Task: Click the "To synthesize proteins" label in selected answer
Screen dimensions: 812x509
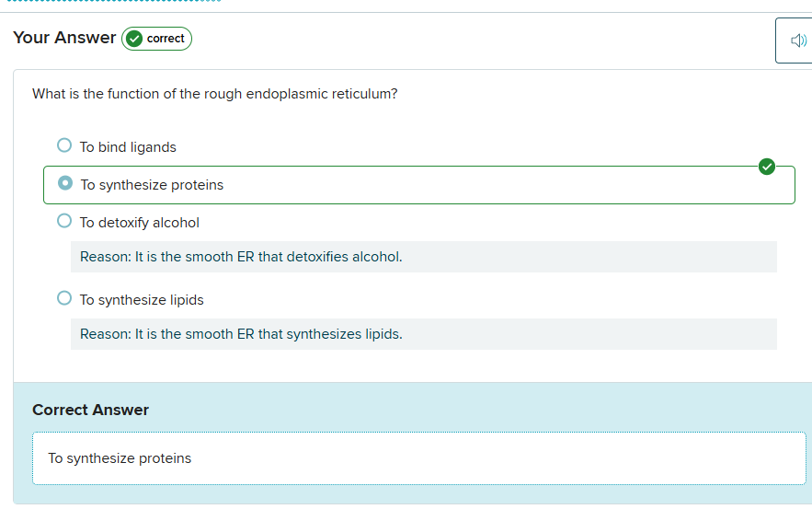Action: tap(152, 185)
